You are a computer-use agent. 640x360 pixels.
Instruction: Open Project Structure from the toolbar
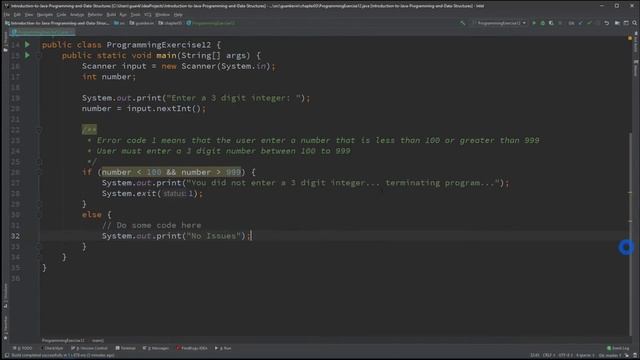pos(617,23)
